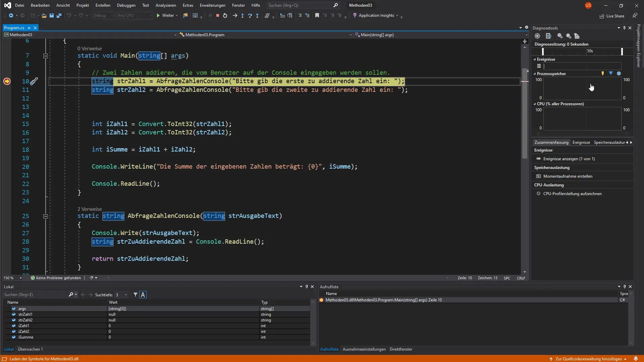The height and width of the screenshot is (362, 644).
Task: Open a file via folder icon
Action: point(44,15)
